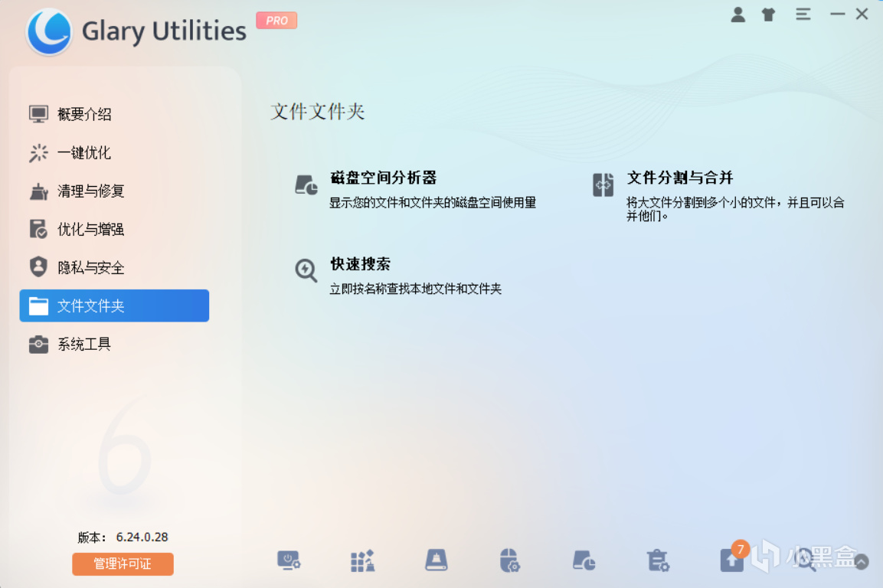Click the disk analyzer icon in the bottom toolbar
Image resolution: width=883 pixels, height=588 pixels.
click(x=584, y=561)
